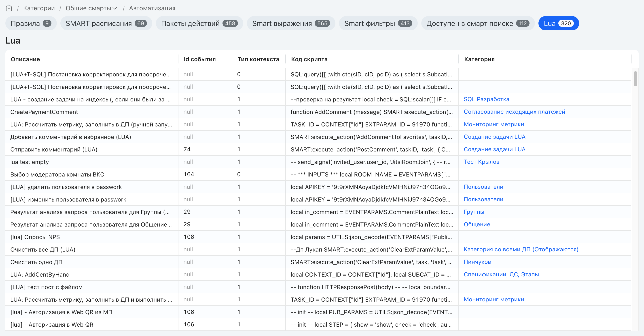Viewport: 644px width, 336px height.
Task: Click '[LUA] изменить пользователя в passwork' description
Action: [x=68, y=199]
